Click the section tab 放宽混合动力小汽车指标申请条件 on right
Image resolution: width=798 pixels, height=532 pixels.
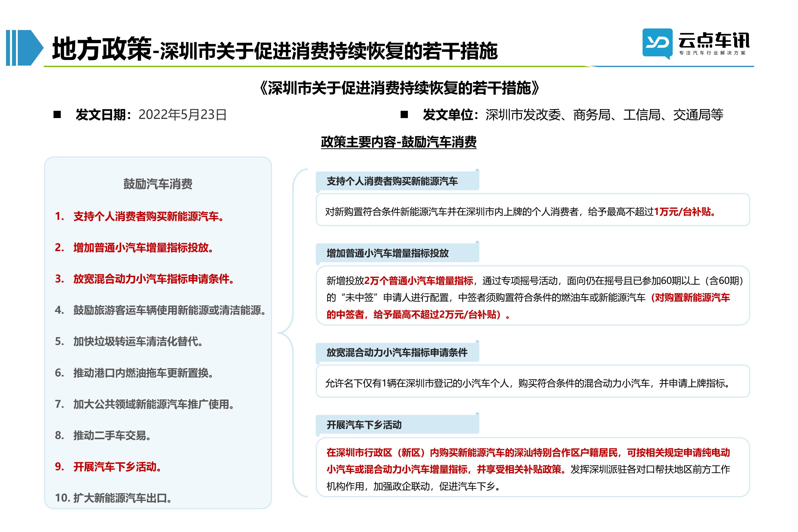397,352
